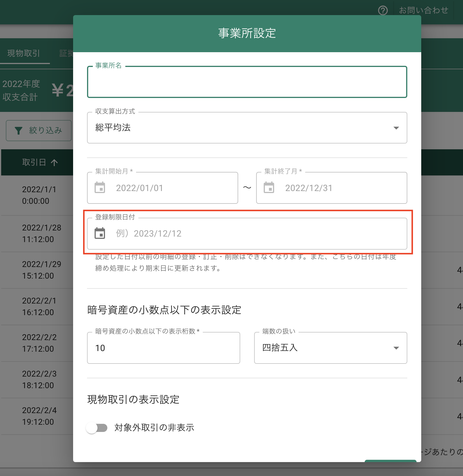Select row dated 2022/2/4 19:12:00
Image resolution: width=463 pixels, height=476 pixels.
click(37, 416)
